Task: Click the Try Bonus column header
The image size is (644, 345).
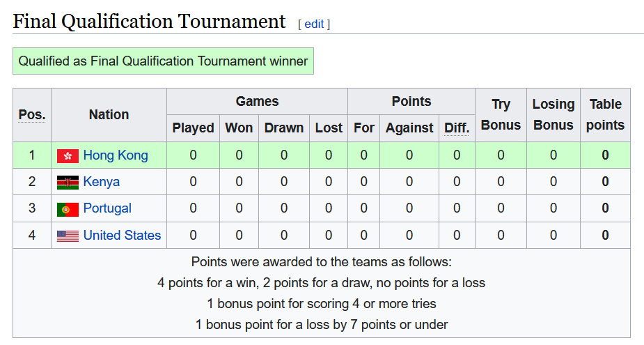Action: (x=501, y=115)
